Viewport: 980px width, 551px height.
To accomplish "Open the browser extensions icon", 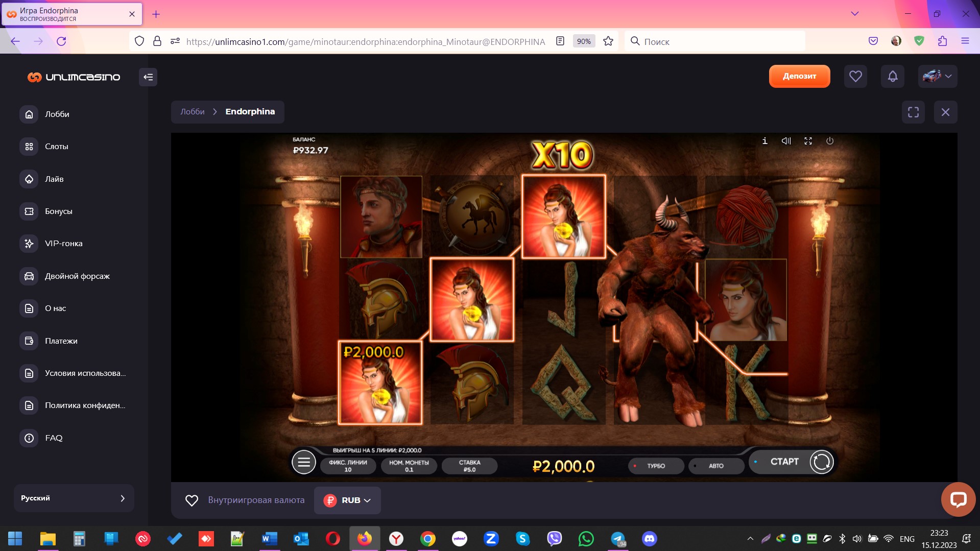I will pyautogui.click(x=942, y=41).
